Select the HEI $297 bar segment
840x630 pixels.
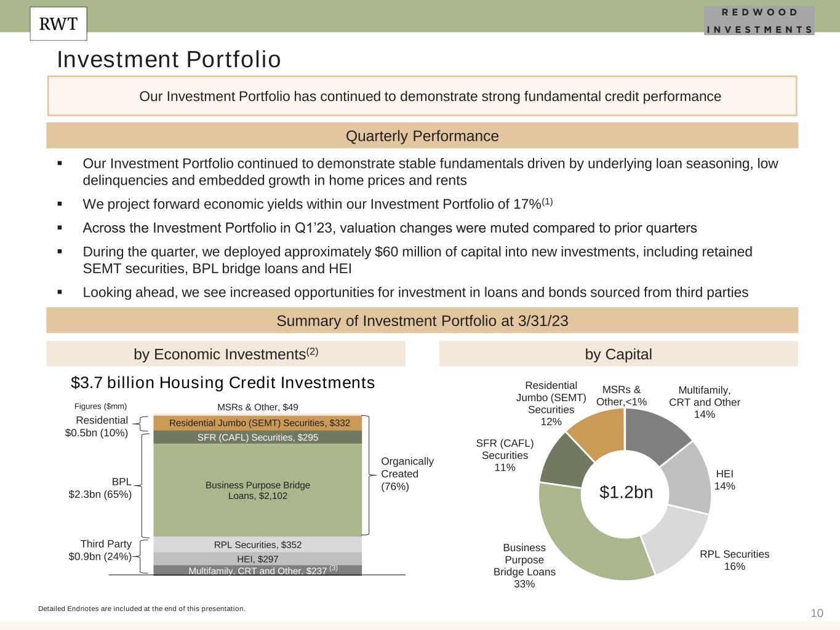click(x=257, y=559)
